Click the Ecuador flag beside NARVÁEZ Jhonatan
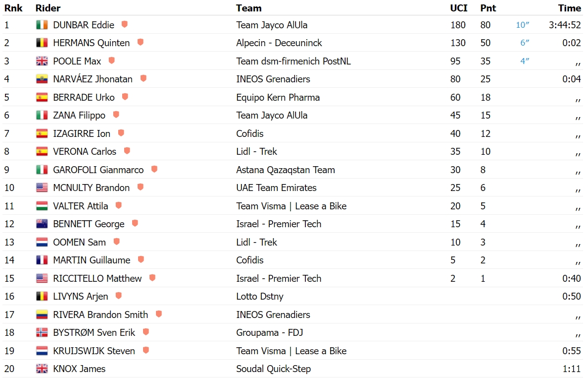The image size is (588, 380). point(42,79)
